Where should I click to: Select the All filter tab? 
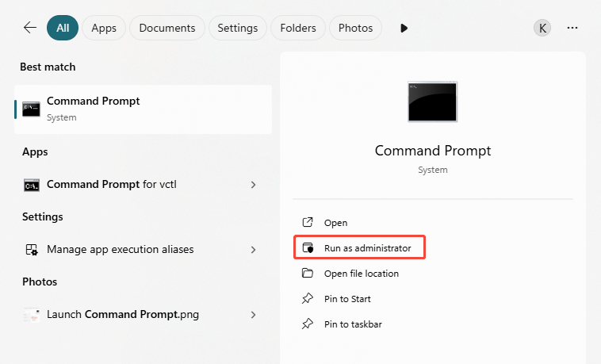click(63, 28)
